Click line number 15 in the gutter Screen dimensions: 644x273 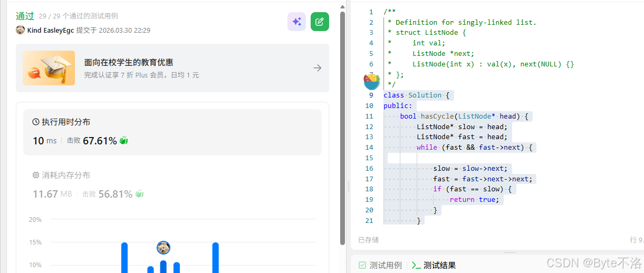point(369,158)
